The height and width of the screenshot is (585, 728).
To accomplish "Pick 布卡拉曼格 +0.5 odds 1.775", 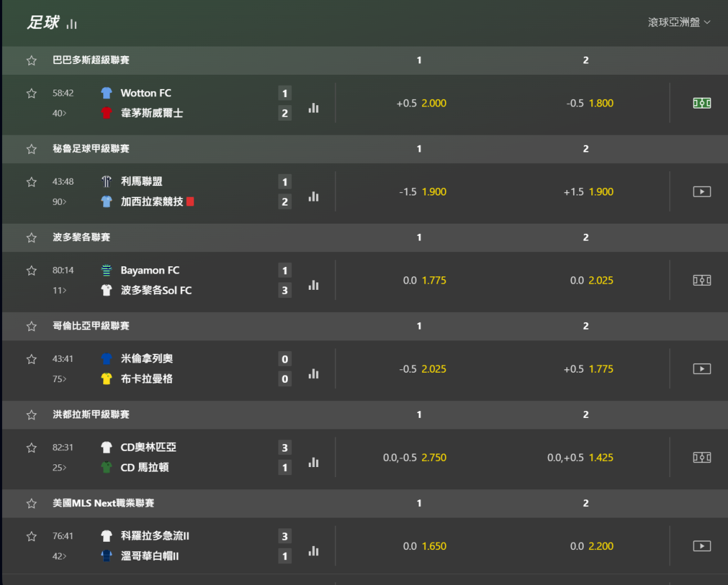I will 588,369.
